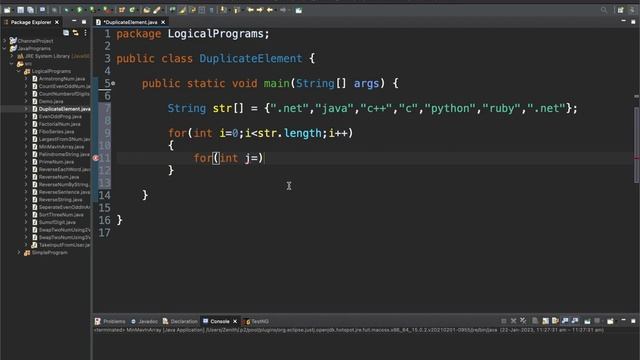The height and width of the screenshot is (360, 640).
Task: Expand the ChannelProject project node
Action: [5, 41]
